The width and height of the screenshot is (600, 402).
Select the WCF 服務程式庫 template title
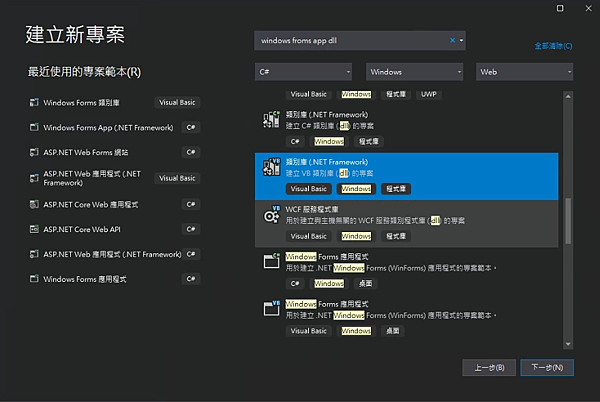click(312, 210)
